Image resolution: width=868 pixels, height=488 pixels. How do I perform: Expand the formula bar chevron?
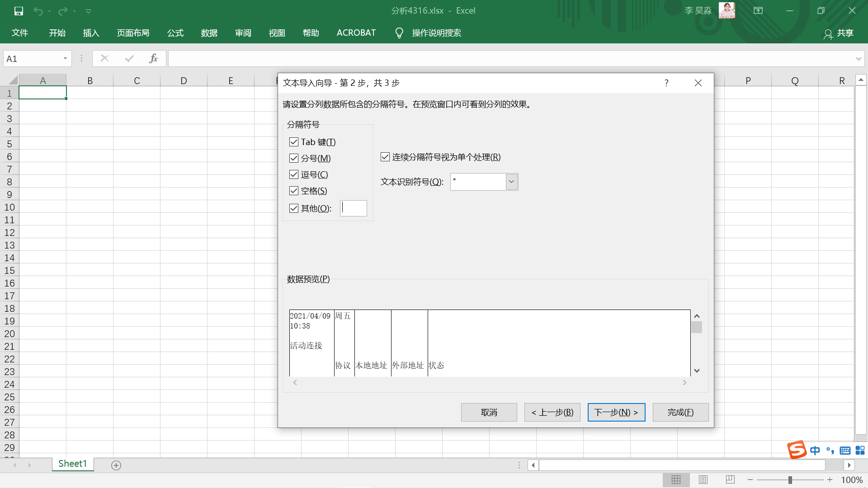point(858,59)
